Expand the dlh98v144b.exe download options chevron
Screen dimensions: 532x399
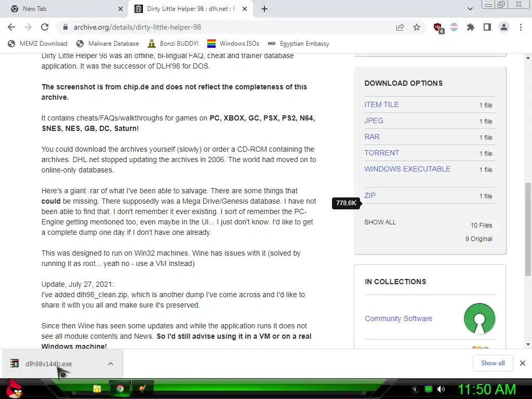(x=111, y=364)
